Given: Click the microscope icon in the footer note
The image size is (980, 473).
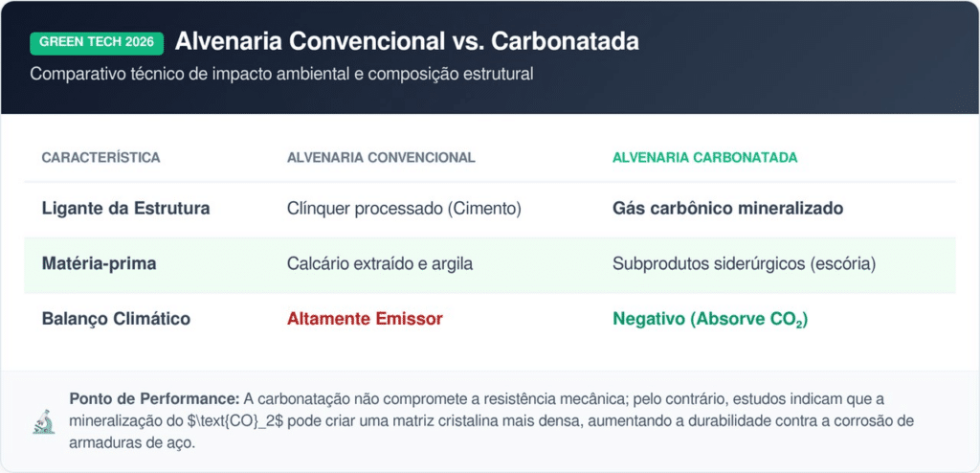Looking at the screenshot, I should (x=43, y=421).
